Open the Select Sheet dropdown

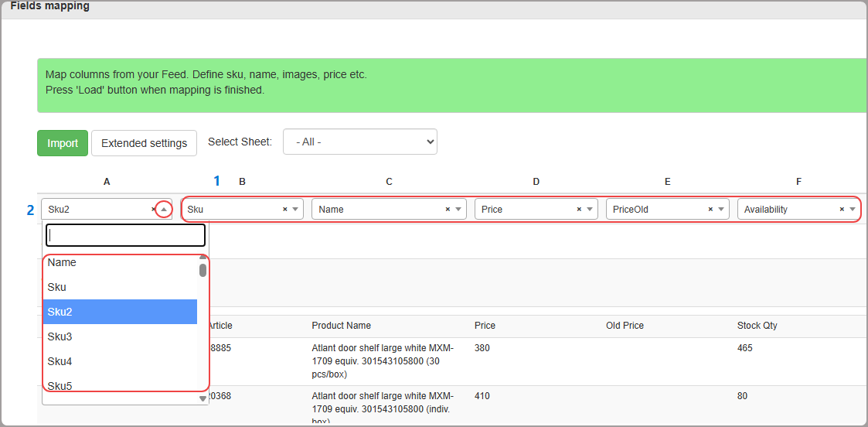click(360, 142)
